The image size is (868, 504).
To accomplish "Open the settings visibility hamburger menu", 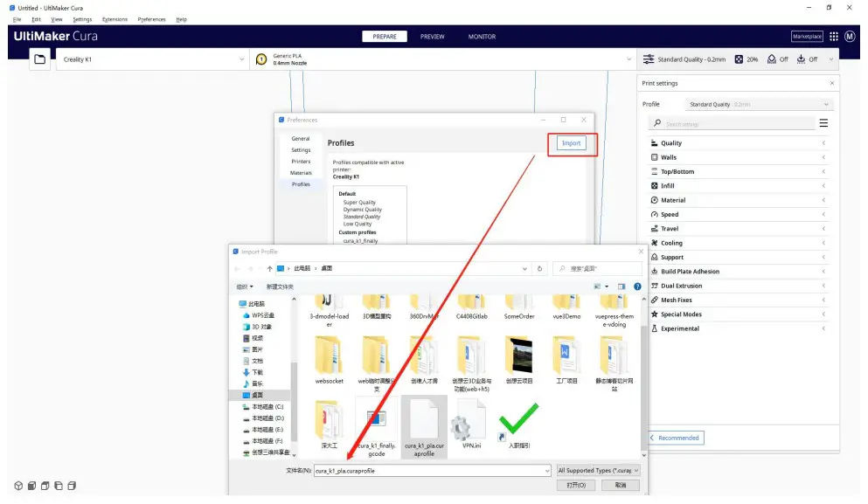I will pyautogui.click(x=823, y=124).
